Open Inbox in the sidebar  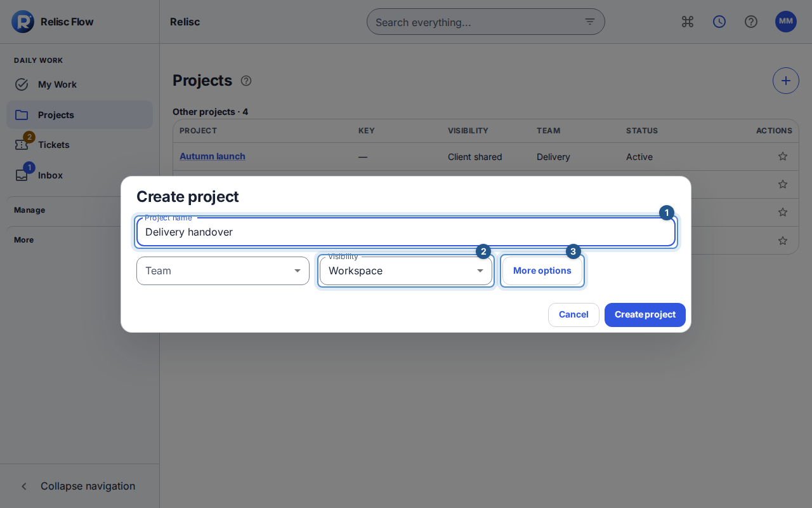80,175
